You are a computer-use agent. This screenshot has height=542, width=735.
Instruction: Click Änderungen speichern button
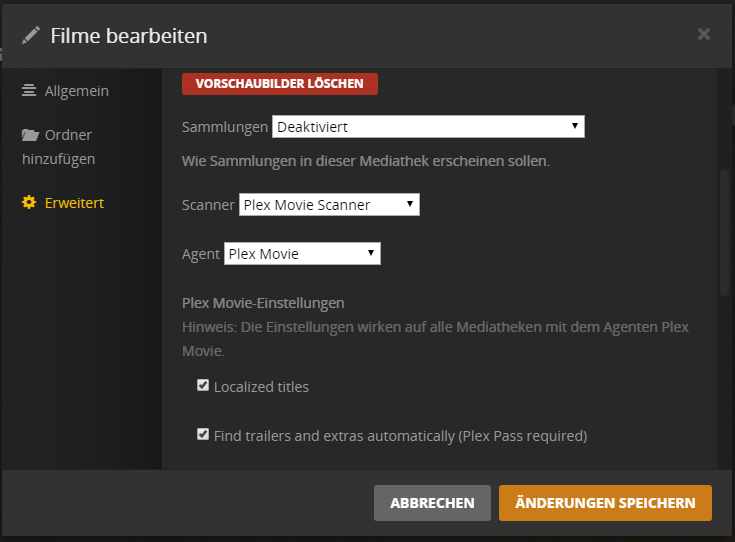point(605,503)
